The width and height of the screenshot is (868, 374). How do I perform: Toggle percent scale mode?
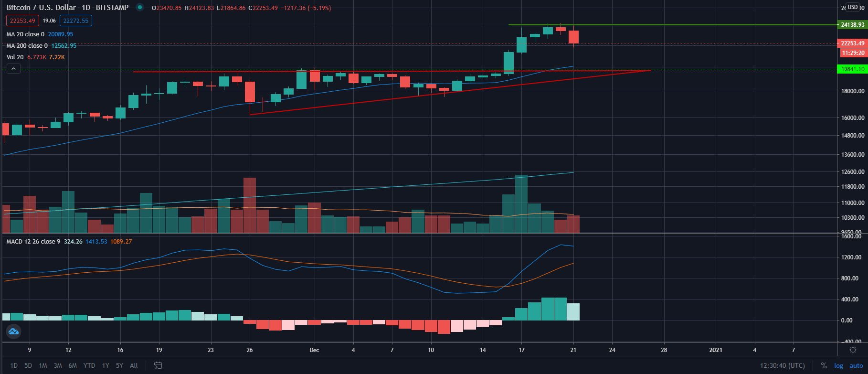click(824, 365)
